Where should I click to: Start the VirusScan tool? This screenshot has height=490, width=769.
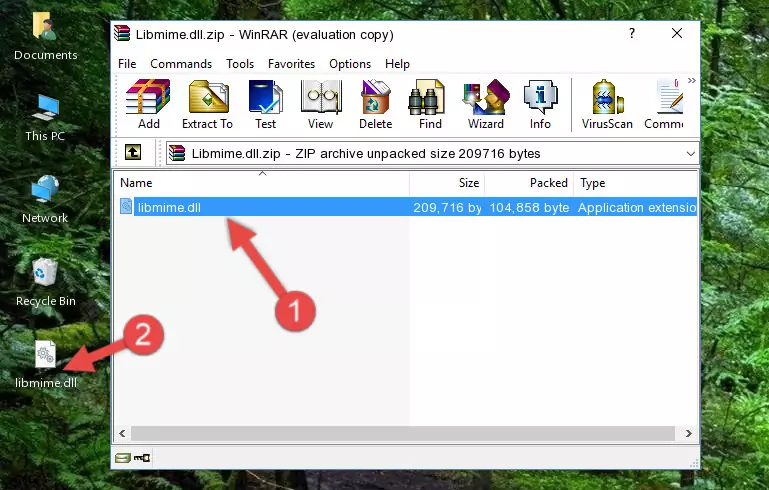[x=607, y=104]
